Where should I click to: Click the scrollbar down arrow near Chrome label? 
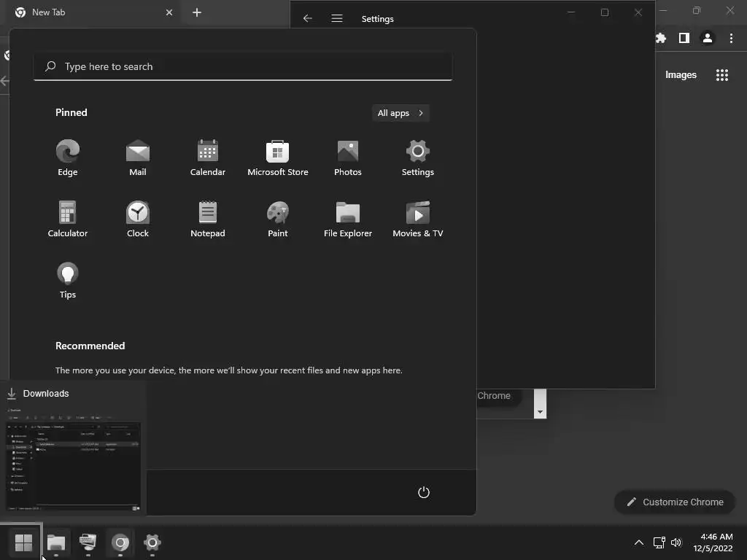click(540, 412)
